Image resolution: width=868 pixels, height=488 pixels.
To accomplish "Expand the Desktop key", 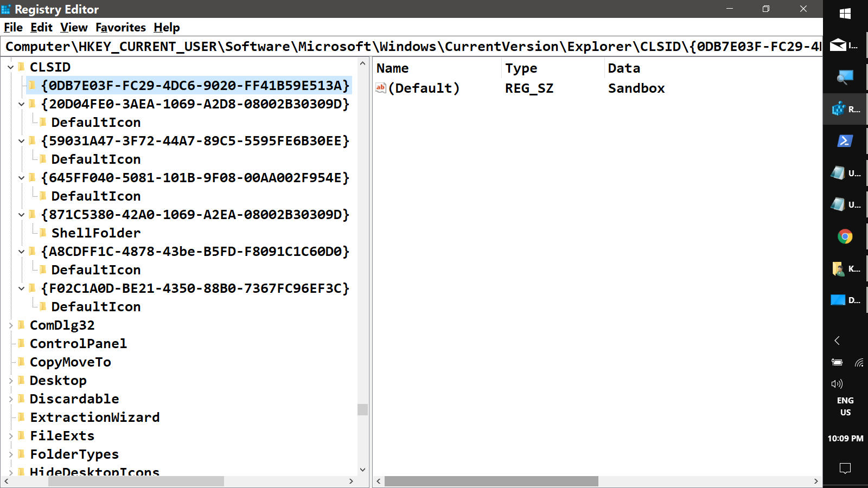I will (x=11, y=381).
